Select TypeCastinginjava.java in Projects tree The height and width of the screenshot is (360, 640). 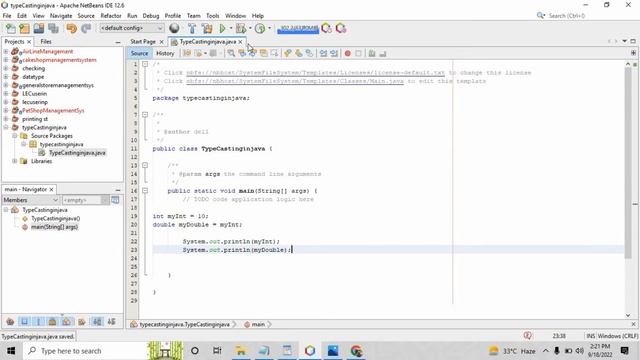77,153
